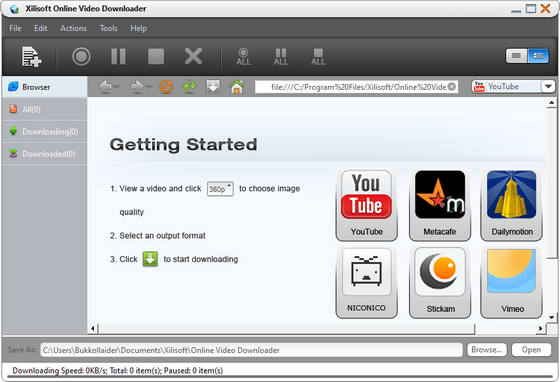Click the New Download task icon
The width and height of the screenshot is (560, 382).
click(x=31, y=56)
